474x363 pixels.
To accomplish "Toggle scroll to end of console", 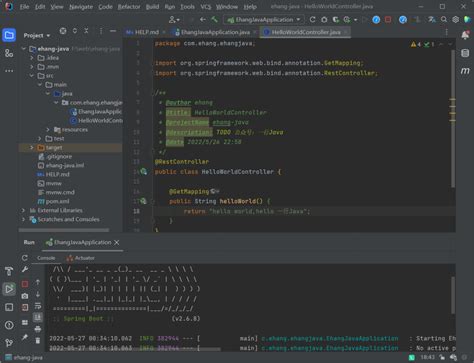I will (x=38, y=317).
